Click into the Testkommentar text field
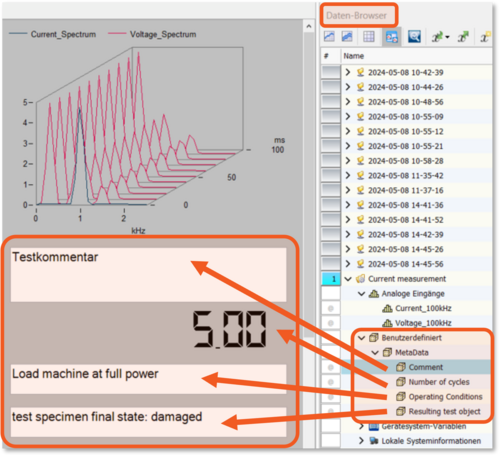The height and width of the screenshot is (456, 500). click(148, 275)
